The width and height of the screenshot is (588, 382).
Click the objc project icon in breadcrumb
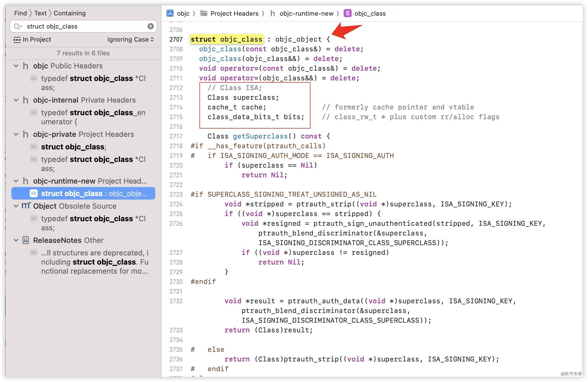(x=170, y=13)
